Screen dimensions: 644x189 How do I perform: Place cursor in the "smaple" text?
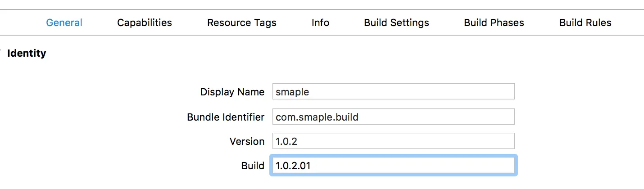pos(292,92)
